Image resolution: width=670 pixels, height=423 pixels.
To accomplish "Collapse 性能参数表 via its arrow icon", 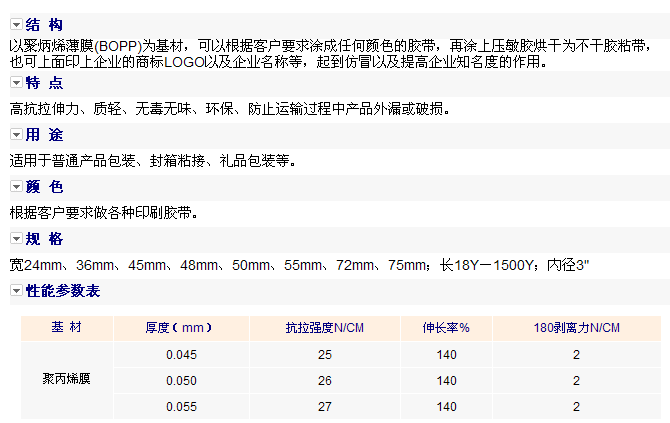I will click(16, 291).
